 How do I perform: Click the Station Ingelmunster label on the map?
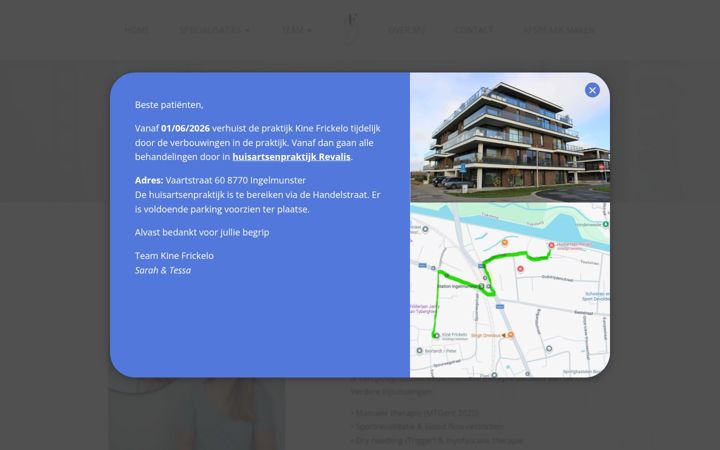457,286
